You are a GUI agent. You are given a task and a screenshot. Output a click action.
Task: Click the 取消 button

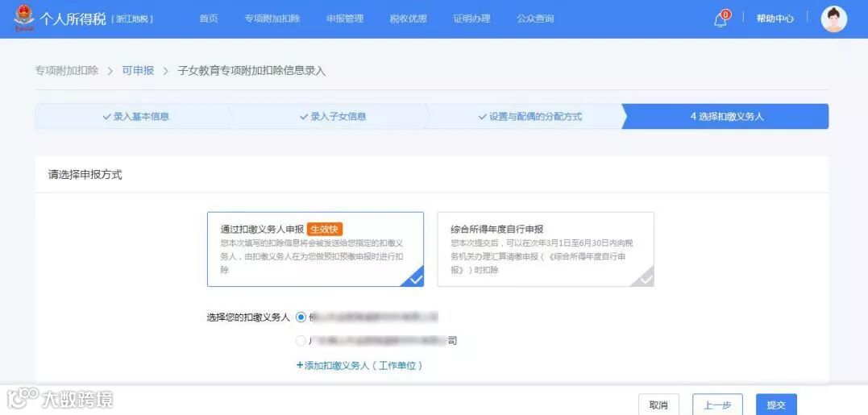point(658,405)
